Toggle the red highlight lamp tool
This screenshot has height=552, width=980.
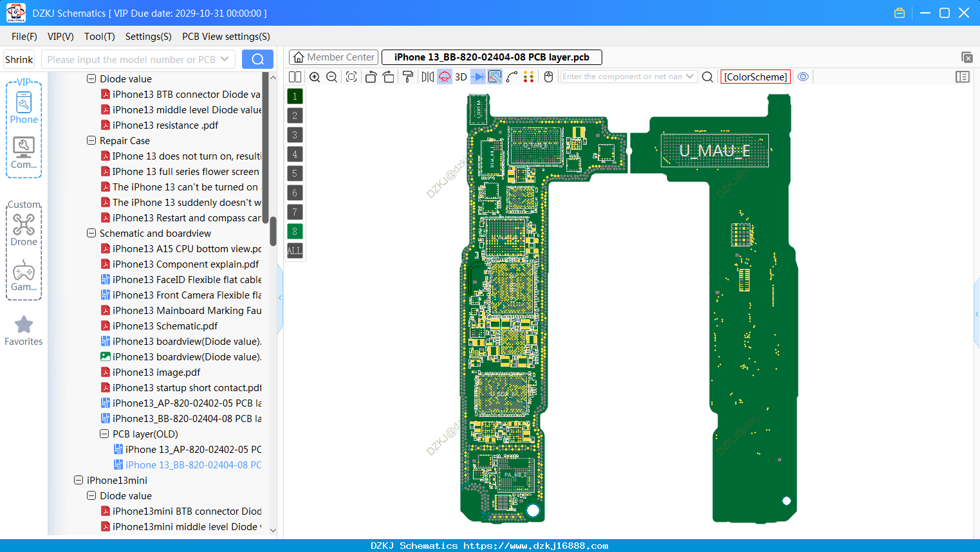click(445, 77)
